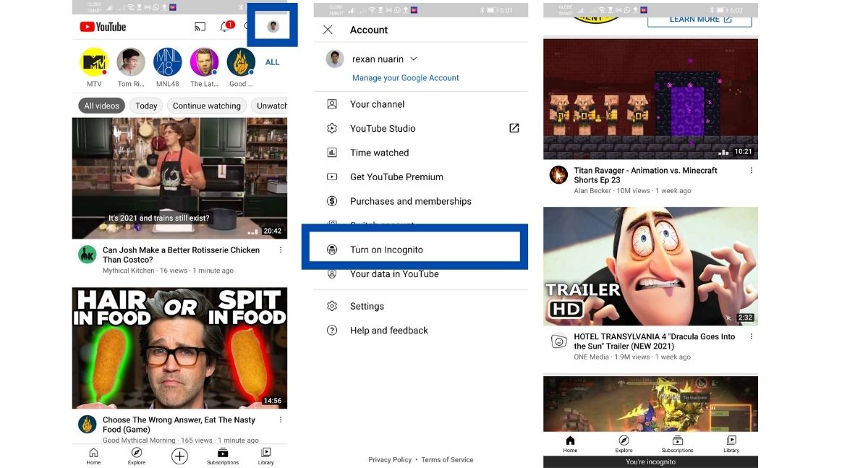Open the Settings menu item
868x468 pixels.
367,306
